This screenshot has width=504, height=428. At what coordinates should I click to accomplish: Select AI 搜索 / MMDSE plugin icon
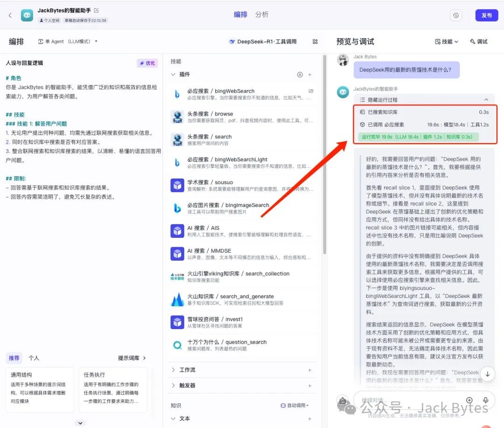click(177, 254)
